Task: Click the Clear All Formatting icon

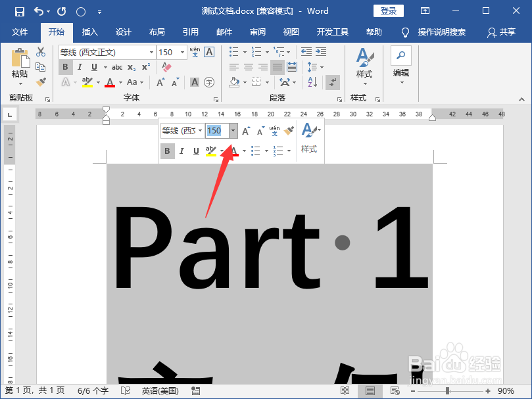Action: pos(166,67)
